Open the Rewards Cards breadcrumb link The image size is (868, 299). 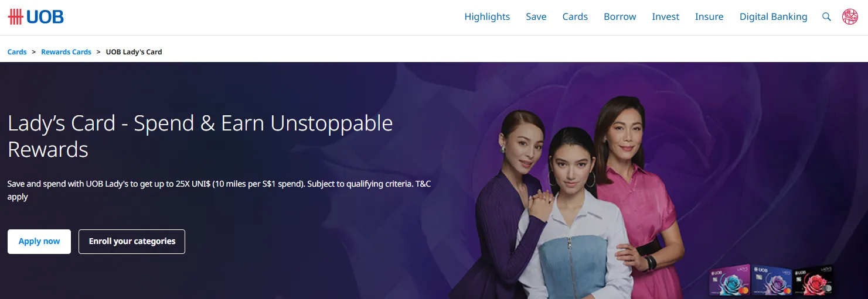click(x=66, y=52)
